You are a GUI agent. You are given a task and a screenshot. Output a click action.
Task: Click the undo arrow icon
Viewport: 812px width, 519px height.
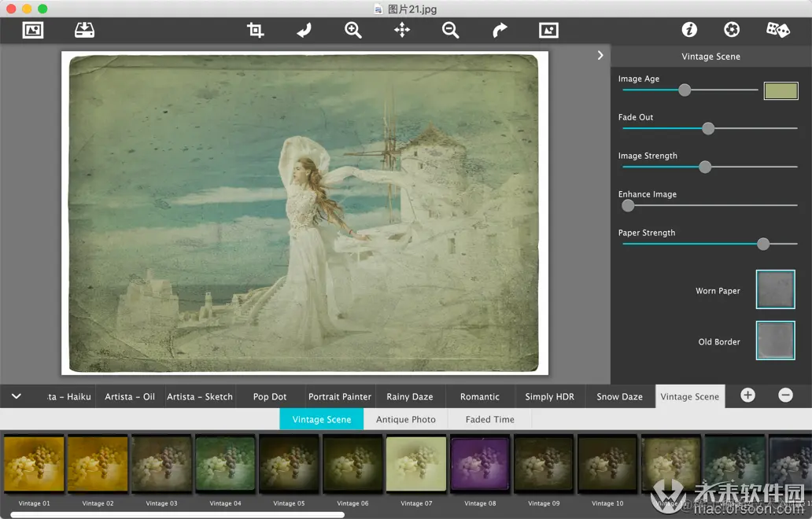coord(304,30)
